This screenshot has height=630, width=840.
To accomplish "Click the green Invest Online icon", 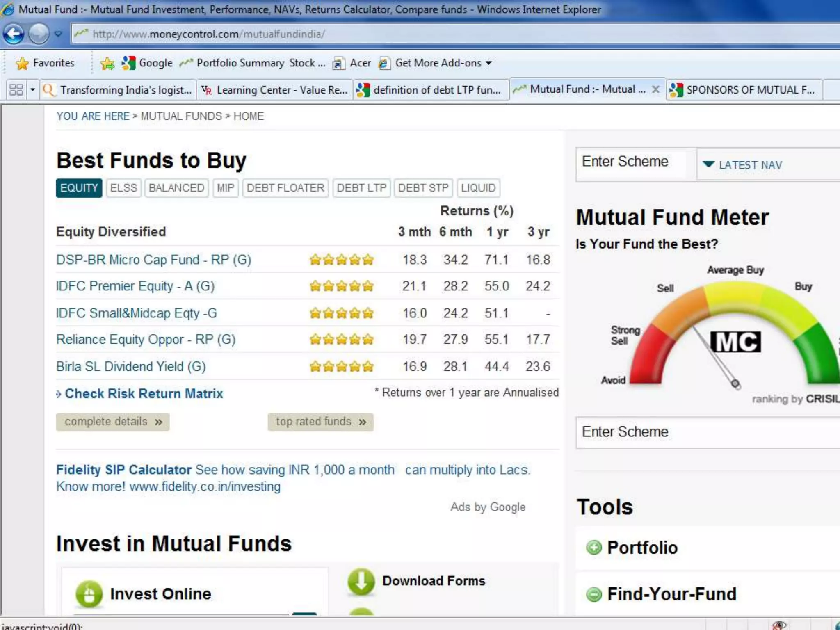I will click(x=89, y=594).
